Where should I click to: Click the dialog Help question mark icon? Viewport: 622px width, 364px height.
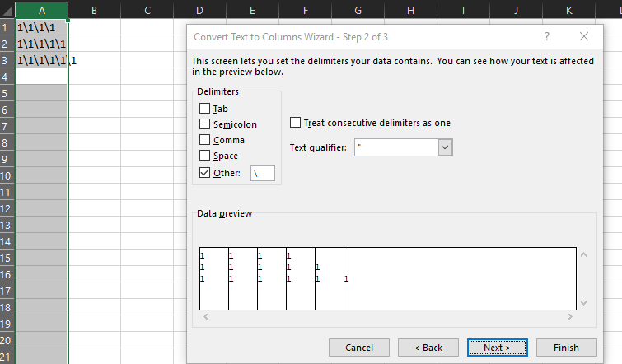pyautogui.click(x=547, y=37)
